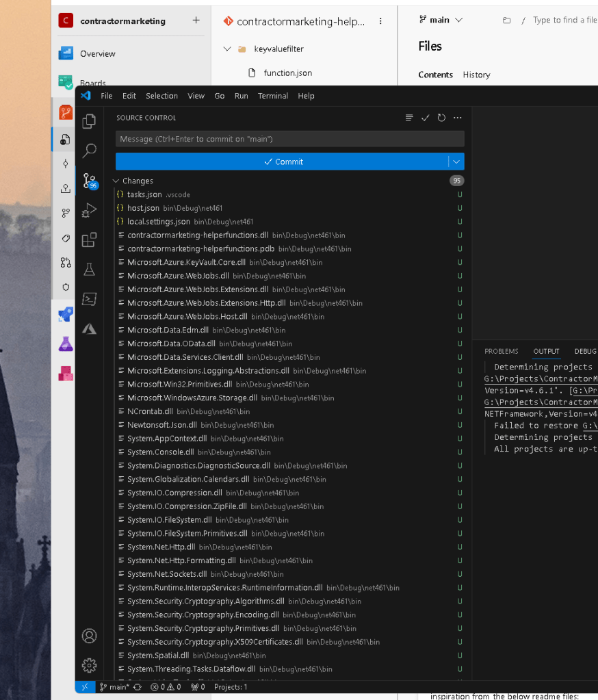Open the File menu
This screenshot has width=598, height=700.
pos(107,96)
